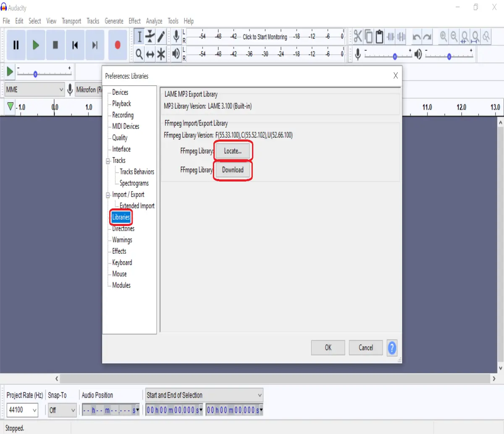Select Modules in the preferences tree

tap(121, 285)
